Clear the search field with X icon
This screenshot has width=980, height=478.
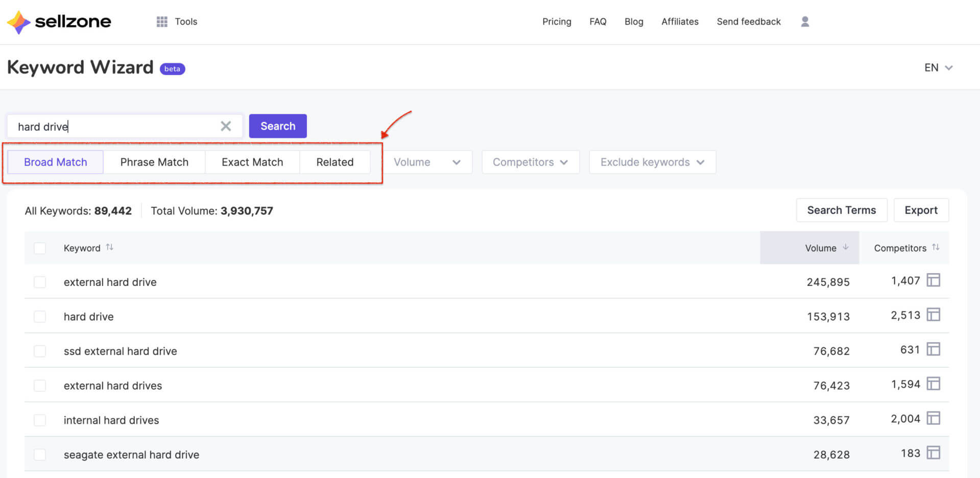[x=226, y=126]
